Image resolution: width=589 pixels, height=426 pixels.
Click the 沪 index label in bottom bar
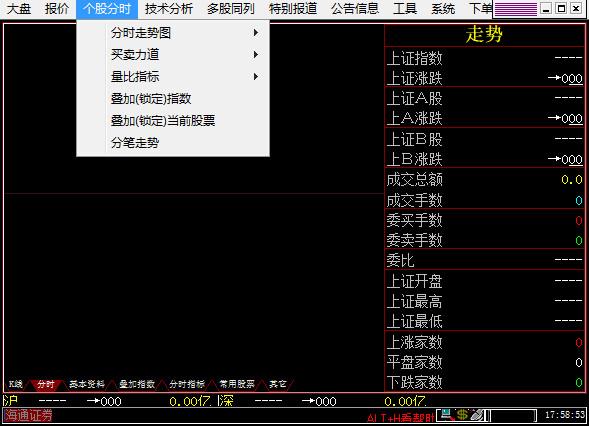click(11, 401)
